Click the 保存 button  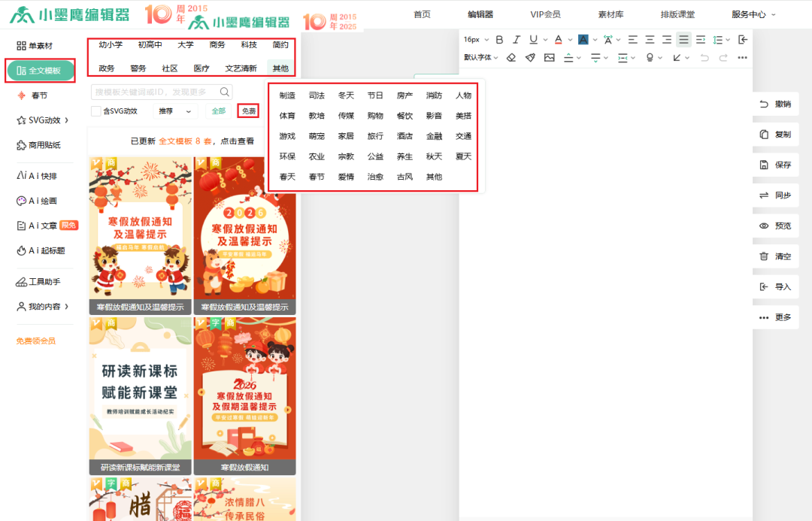click(x=775, y=165)
